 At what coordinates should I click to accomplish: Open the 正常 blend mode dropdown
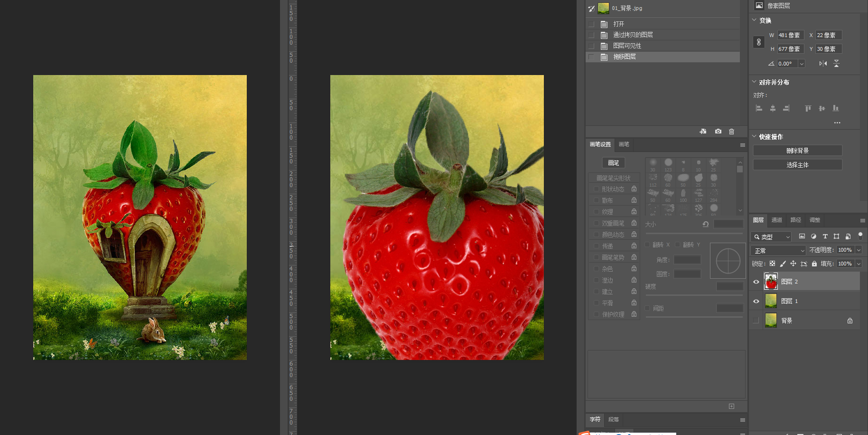779,250
